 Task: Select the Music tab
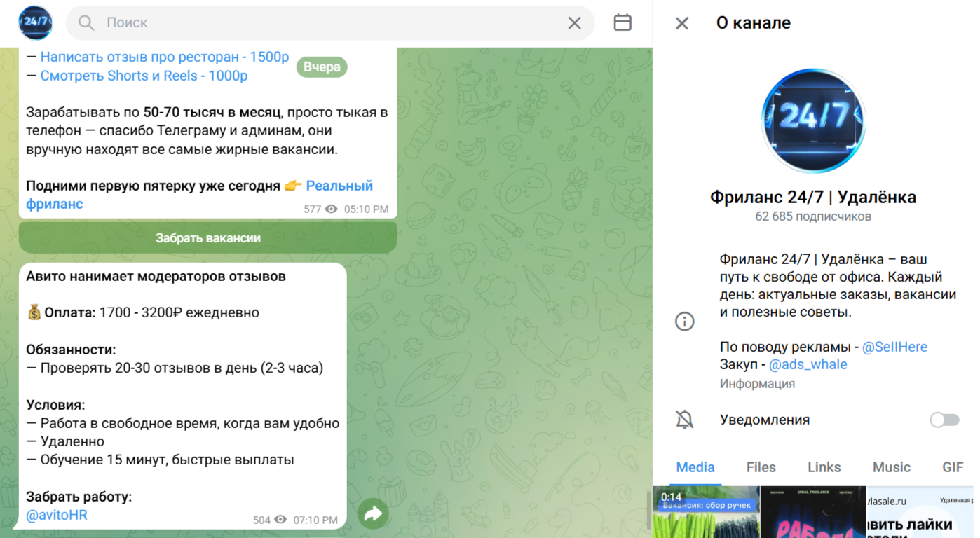point(891,467)
